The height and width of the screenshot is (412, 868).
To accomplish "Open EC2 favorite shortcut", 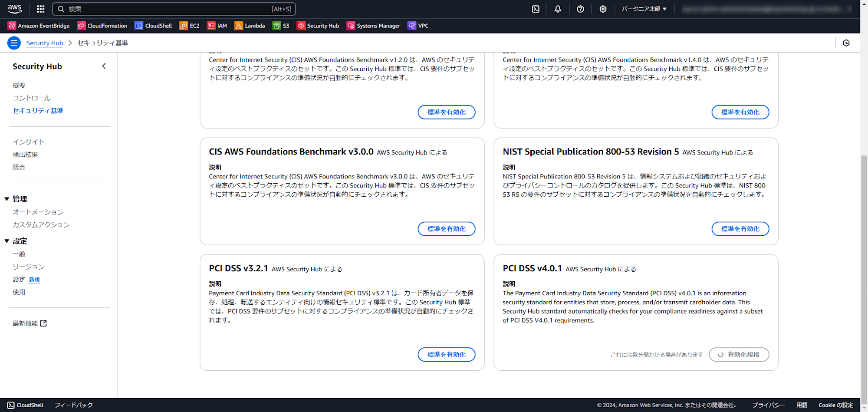I will 189,26.
